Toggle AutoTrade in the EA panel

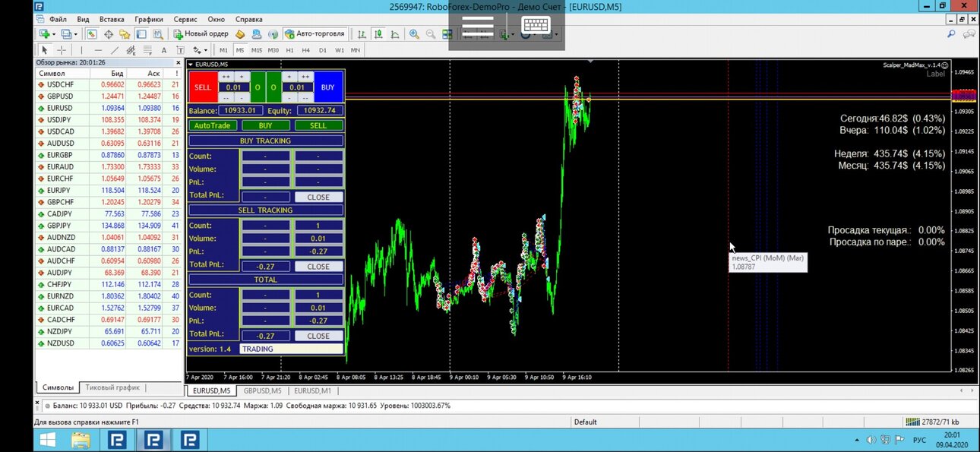pyautogui.click(x=213, y=125)
